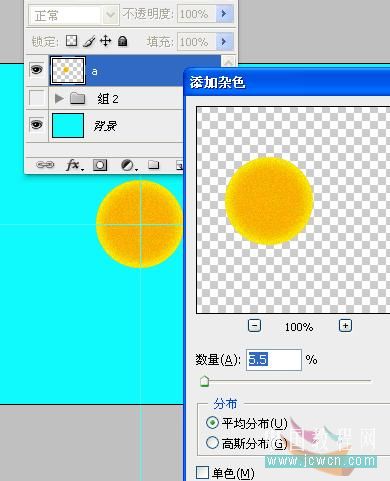Open the fx layer style menu

74,165
